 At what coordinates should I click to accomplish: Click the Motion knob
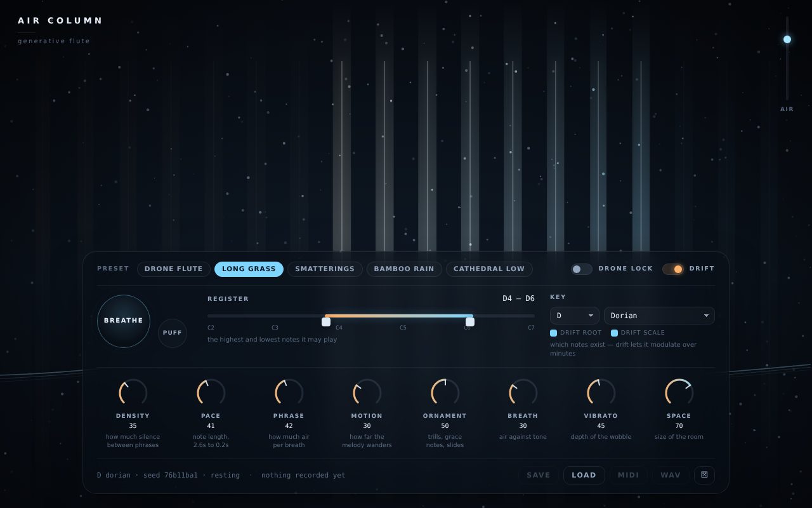pos(367,393)
